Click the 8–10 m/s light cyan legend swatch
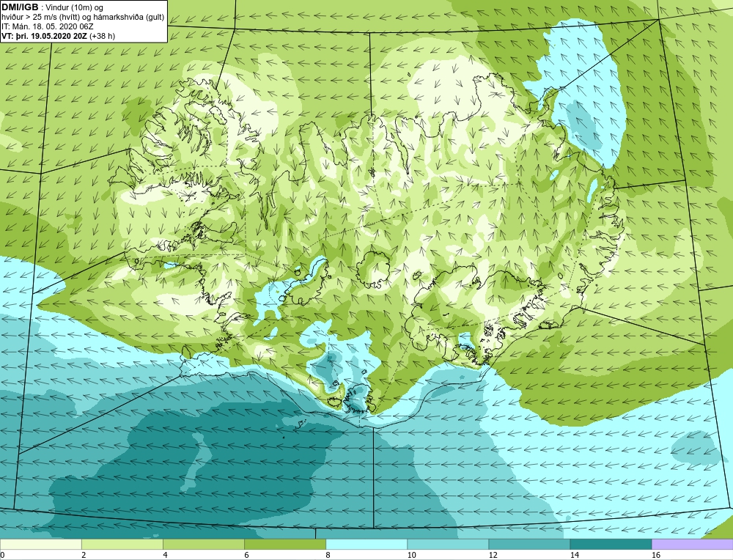The width and height of the screenshot is (733, 560). coord(366,544)
